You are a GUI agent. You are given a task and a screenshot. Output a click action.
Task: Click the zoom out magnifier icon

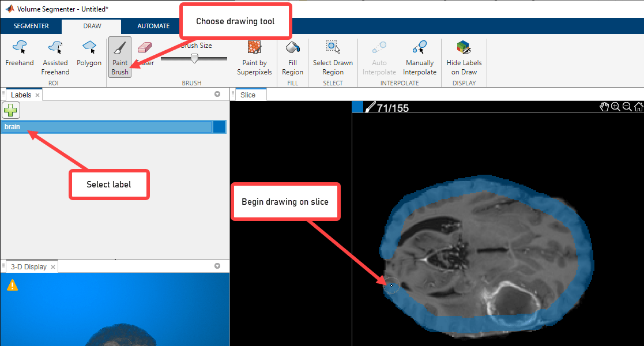click(627, 107)
